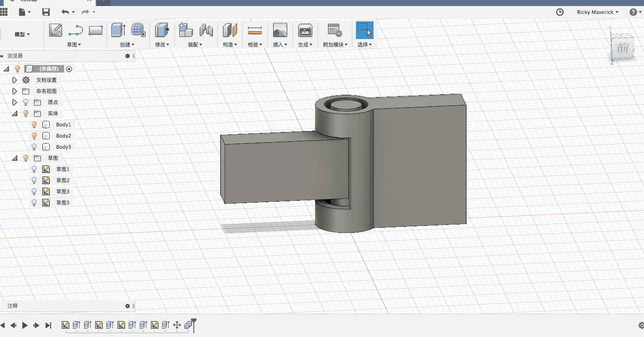Show 草图2 with its lightbulb
The width and height of the screenshot is (644, 337).
tap(34, 180)
